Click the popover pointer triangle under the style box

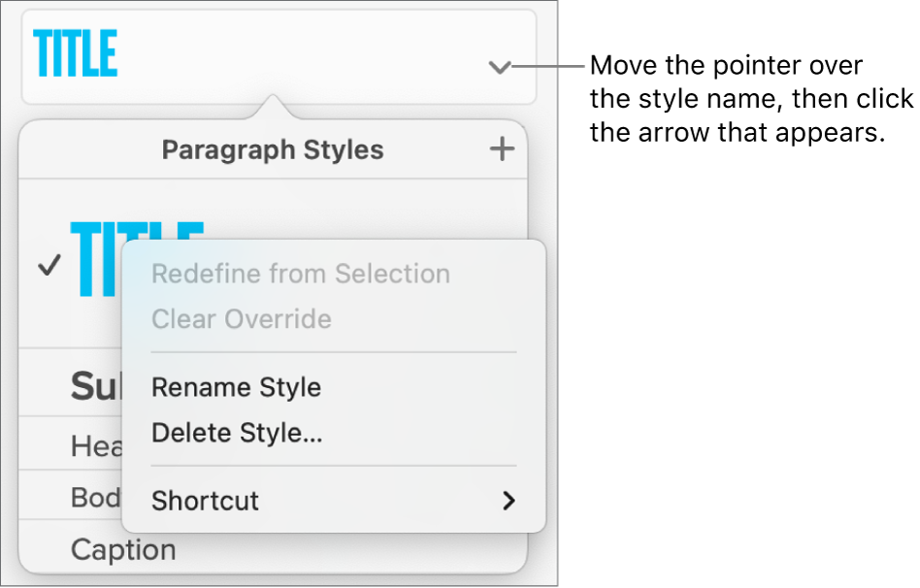pos(273,106)
